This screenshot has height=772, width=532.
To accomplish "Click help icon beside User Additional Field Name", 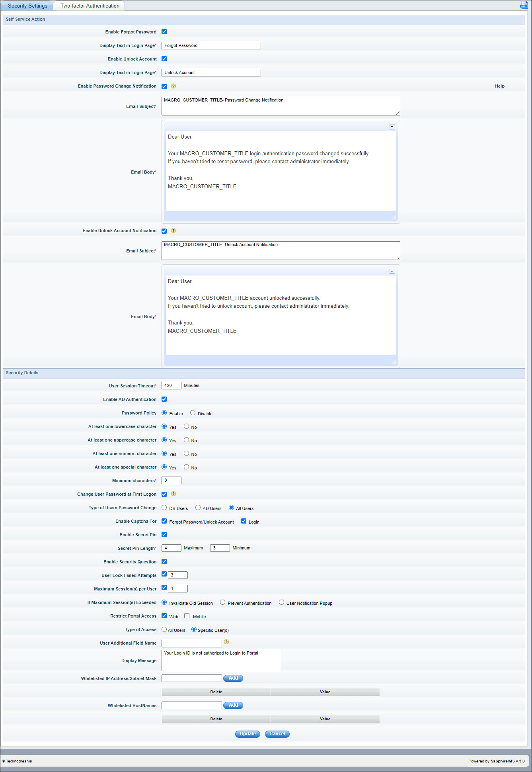I will point(226,642).
